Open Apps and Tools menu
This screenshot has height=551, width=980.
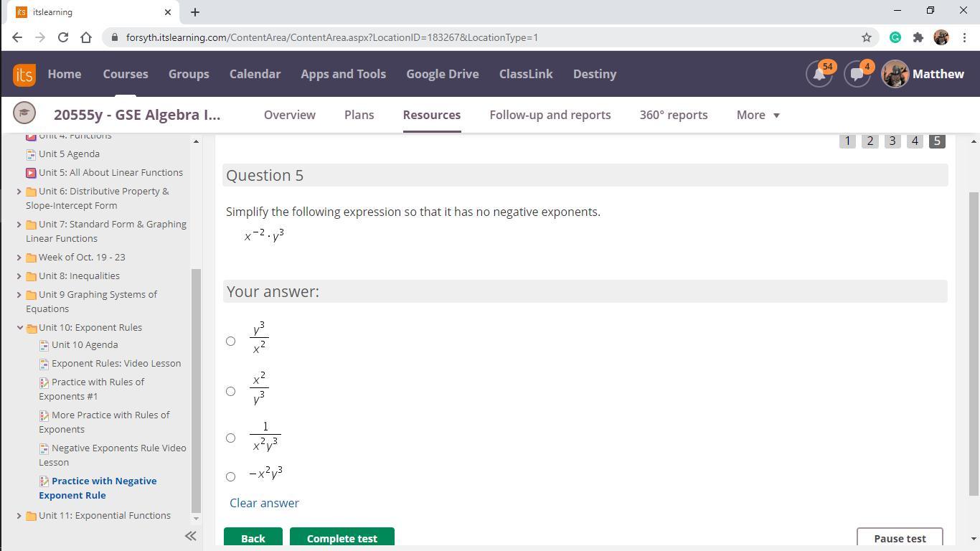click(343, 74)
